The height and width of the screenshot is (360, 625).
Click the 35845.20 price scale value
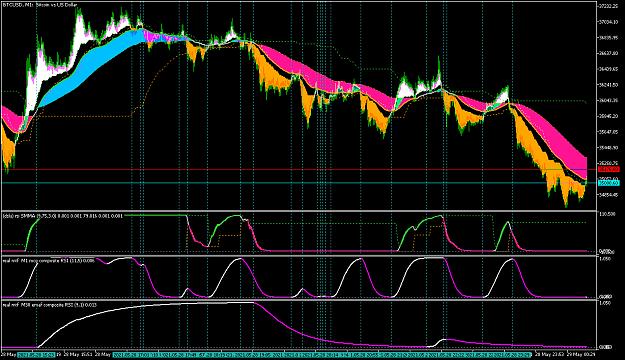(609, 116)
